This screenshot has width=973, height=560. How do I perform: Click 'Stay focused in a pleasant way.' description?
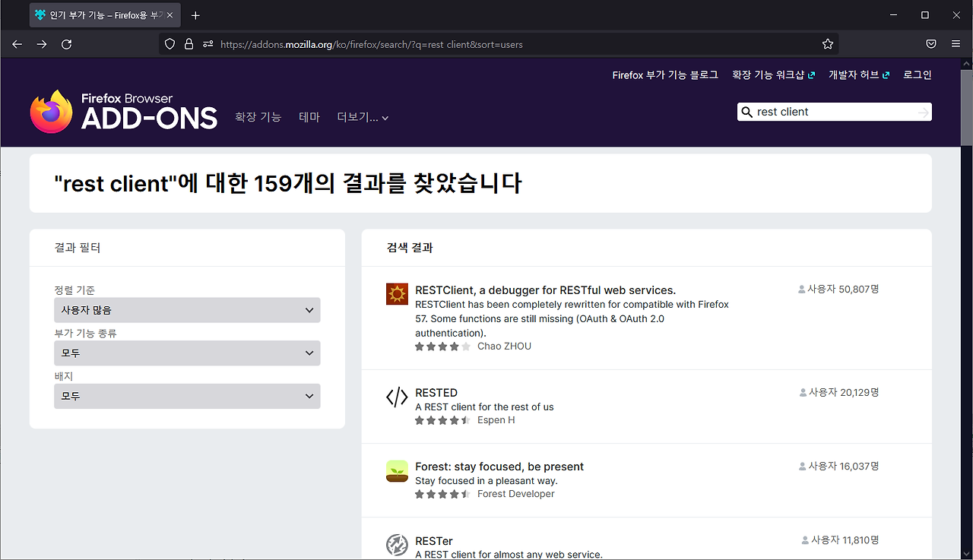pyautogui.click(x=486, y=480)
